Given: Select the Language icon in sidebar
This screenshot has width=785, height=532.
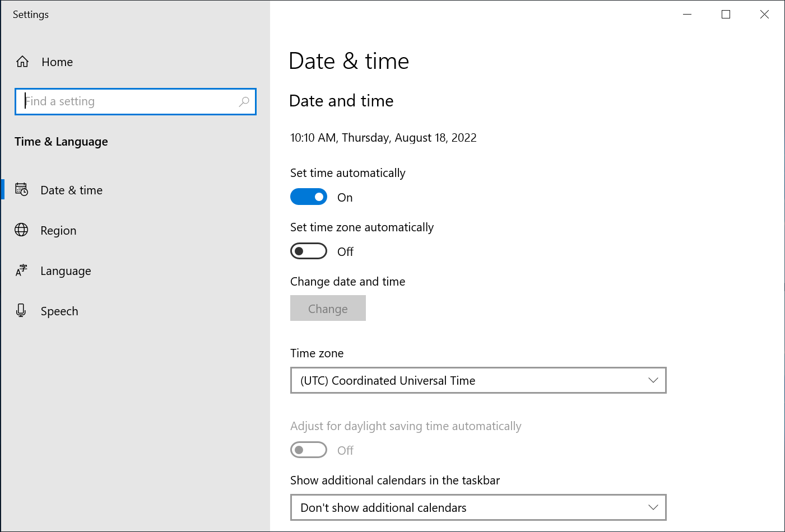Looking at the screenshot, I should [21, 270].
